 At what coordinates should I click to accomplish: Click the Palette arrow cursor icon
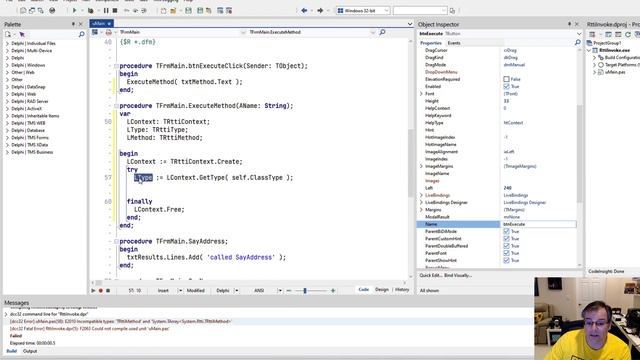click(x=22, y=35)
